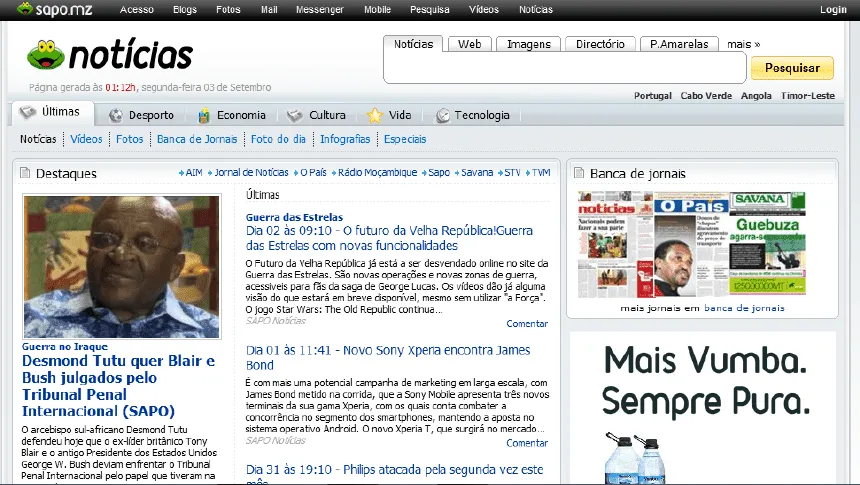
Task: Click the Economia money icon
Action: point(203,115)
